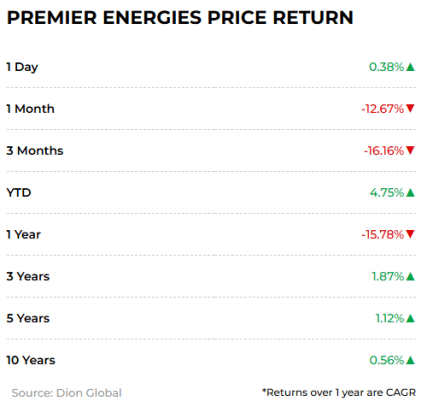Click the green up arrow beside 0.38%
433x413 pixels.
pos(411,67)
